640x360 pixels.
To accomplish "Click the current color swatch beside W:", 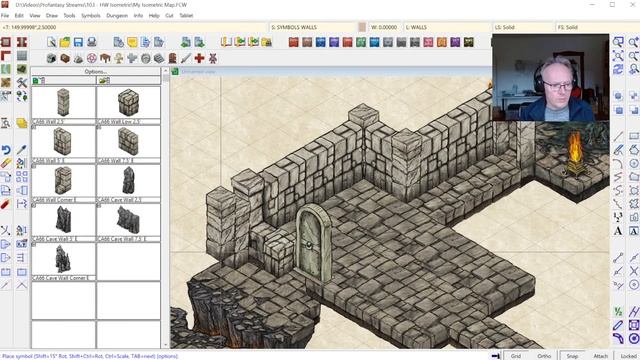I will pos(362,27).
